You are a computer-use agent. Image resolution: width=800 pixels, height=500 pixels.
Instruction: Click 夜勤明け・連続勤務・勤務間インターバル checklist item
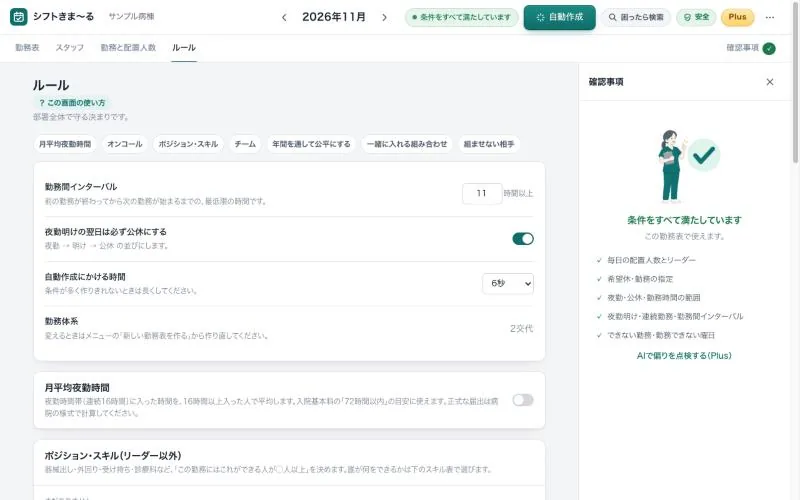coord(674,317)
